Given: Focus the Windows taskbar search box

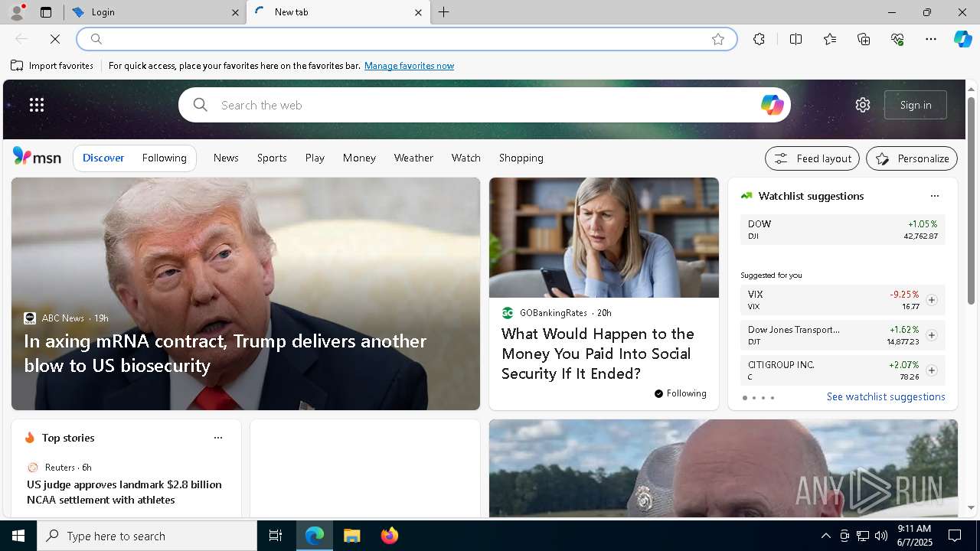Looking at the screenshot, I should (x=147, y=536).
